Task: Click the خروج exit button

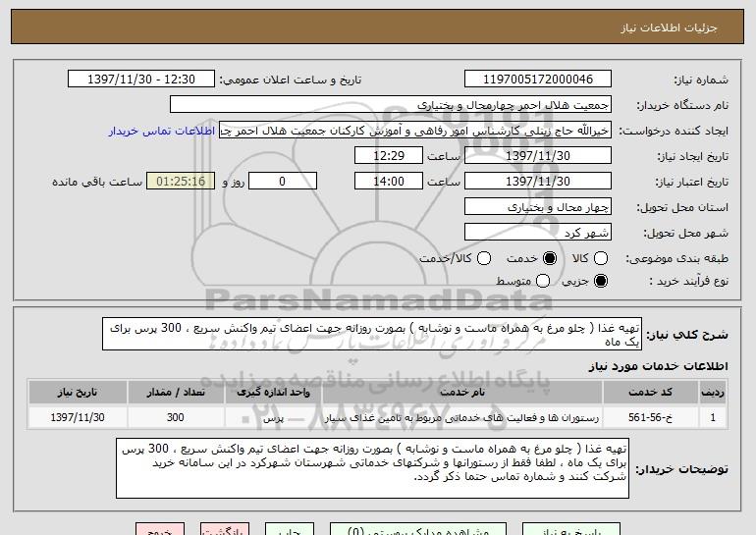Action: coord(160,529)
